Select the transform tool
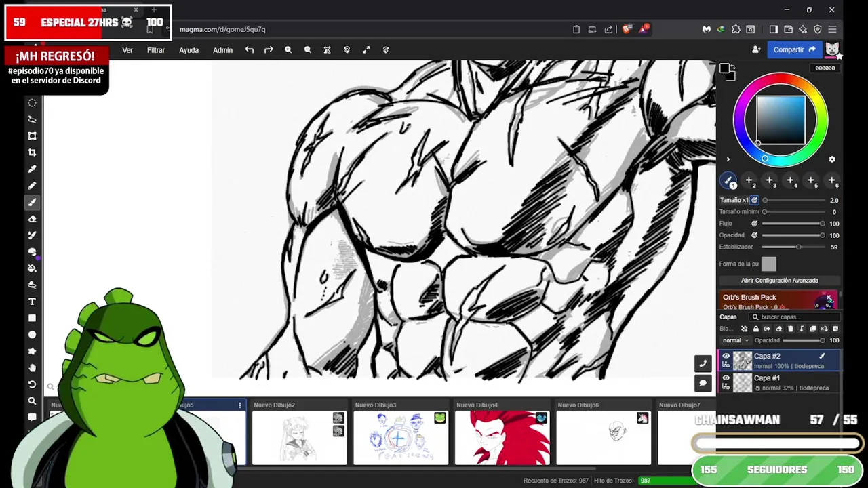This screenshot has height=488, width=868. tap(32, 136)
